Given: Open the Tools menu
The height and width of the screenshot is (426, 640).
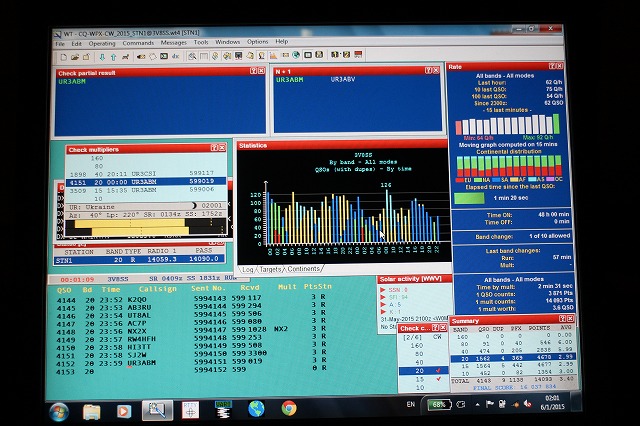Looking at the screenshot, I should [201, 42].
